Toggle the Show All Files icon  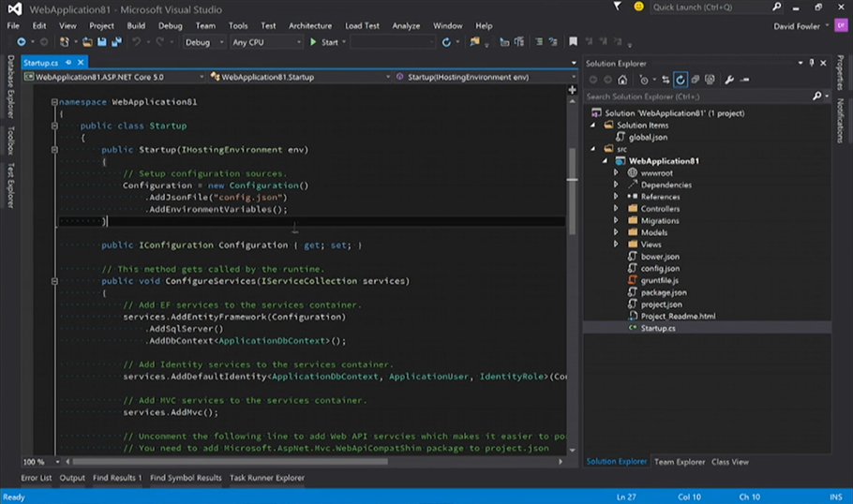click(x=710, y=80)
